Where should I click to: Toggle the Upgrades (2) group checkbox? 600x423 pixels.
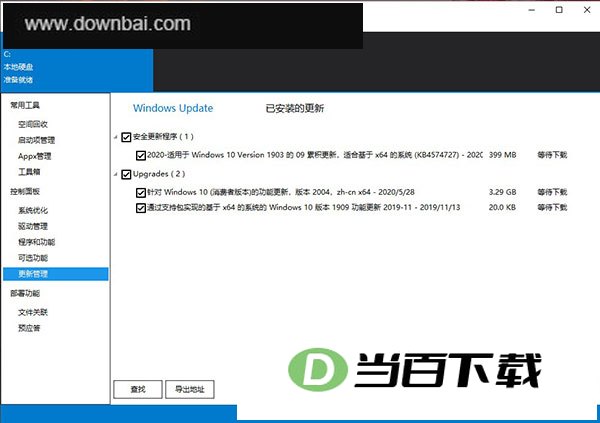126,175
